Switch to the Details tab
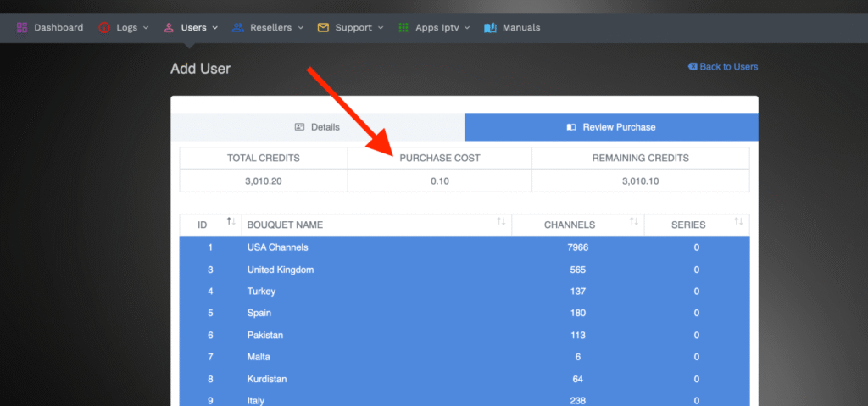The image size is (868, 406). (x=318, y=127)
